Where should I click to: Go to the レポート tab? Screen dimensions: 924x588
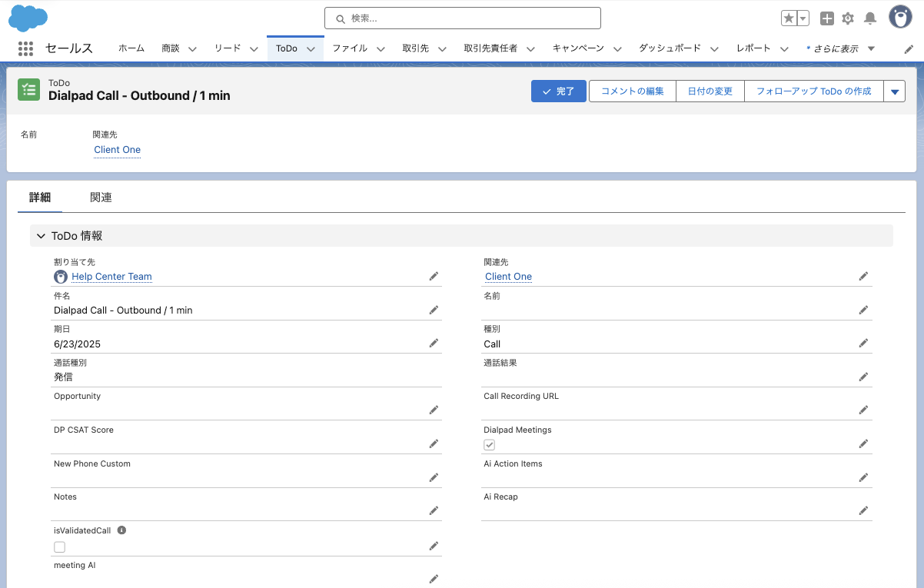point(753,48)
